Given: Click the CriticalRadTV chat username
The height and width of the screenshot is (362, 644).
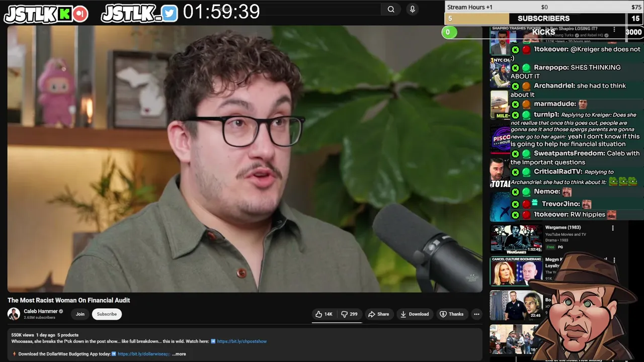Looking at the screenshot, I should click(x=557, y=172).
